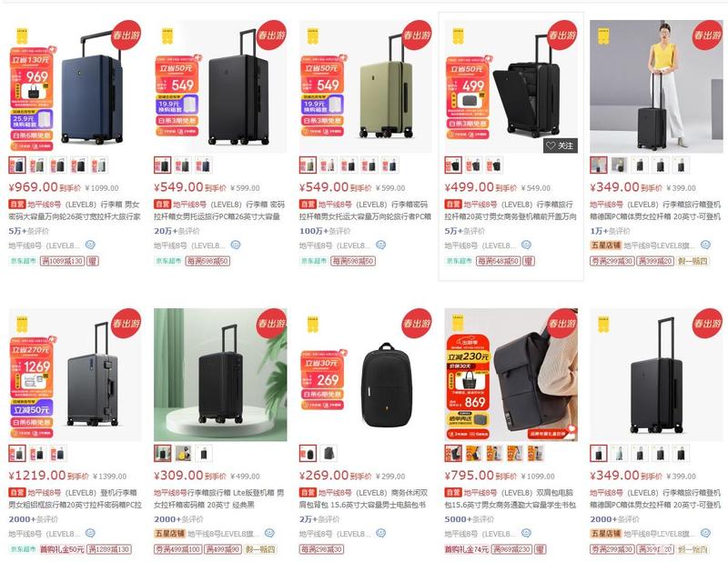Click the chat icon for the ¥309.00 green-background suitcase
Screen dimensions: 728x562
269,533
